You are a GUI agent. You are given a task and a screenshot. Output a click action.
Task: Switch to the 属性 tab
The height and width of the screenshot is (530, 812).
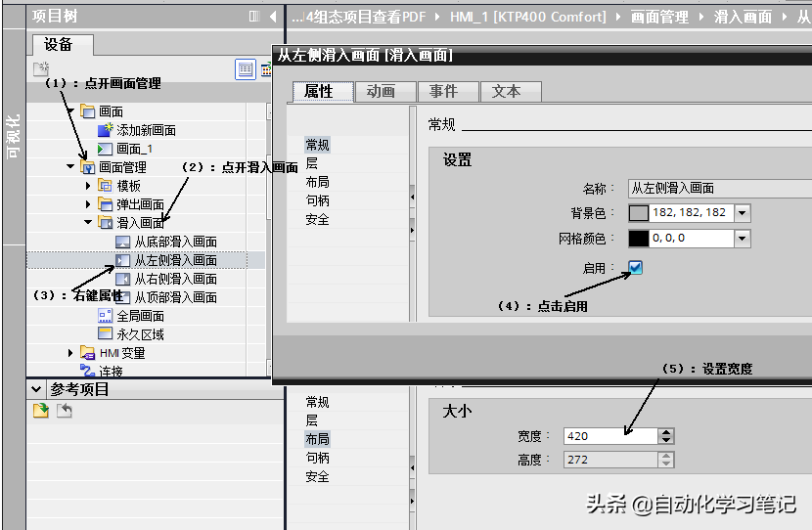323,92
